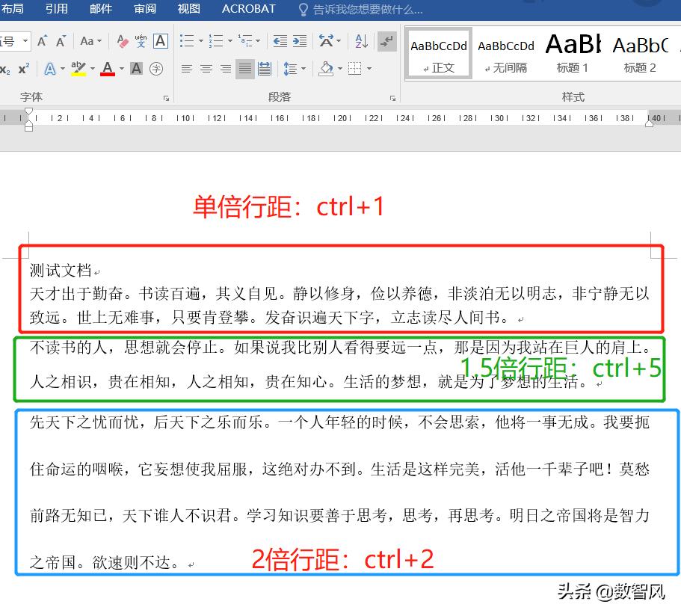681x616 pixels.
Task: Open the sort A-Z tool
Action: coord(361,41)
